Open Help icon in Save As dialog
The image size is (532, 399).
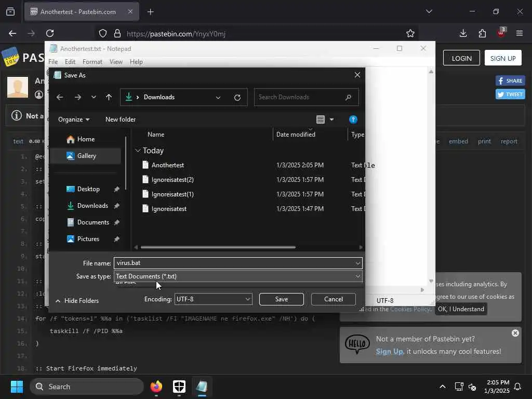pyautogui.click(x=353, y=119)
